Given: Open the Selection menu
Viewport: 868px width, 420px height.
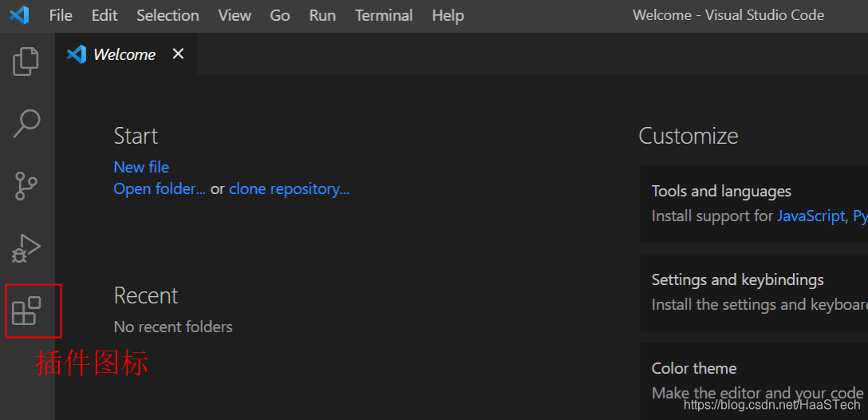Looking at the screenshot, I should point(168,15).
